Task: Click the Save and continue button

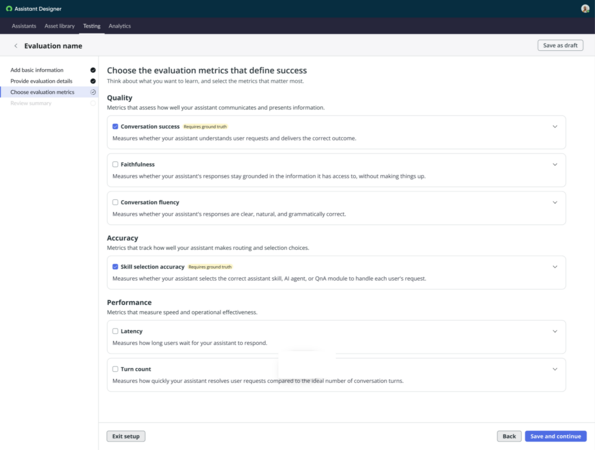Action: (x=556, y=436)
